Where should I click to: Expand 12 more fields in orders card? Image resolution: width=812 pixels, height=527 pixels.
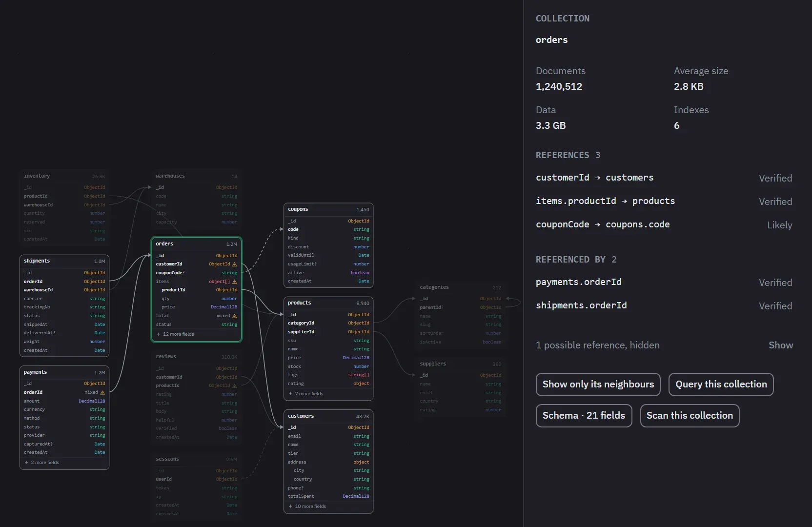tap(175, 334)
